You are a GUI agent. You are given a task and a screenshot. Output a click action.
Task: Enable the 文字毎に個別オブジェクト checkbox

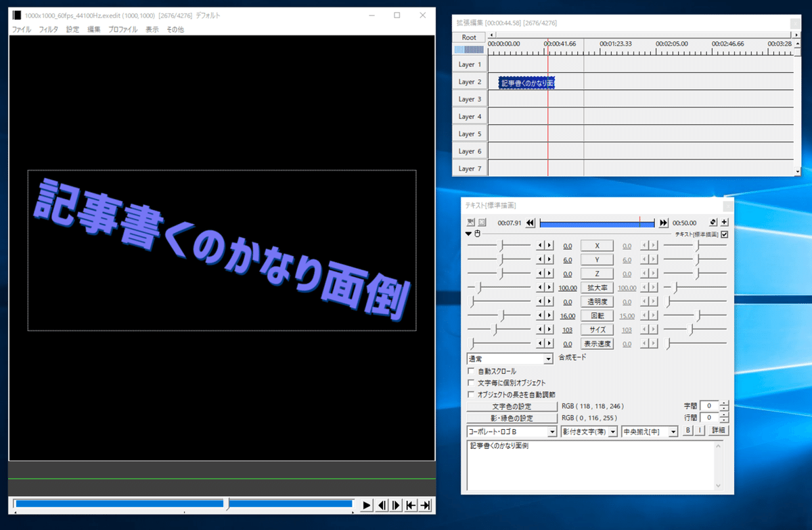point(472,383)
